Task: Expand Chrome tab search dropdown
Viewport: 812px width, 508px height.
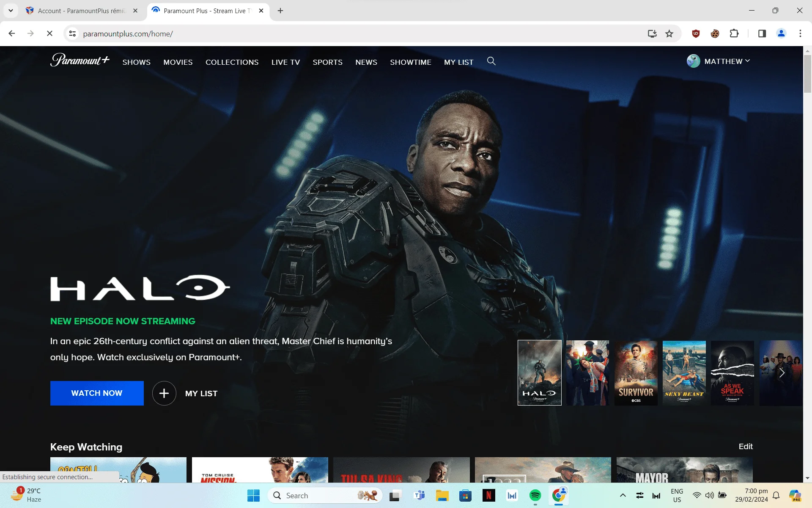Action: click(11, 11)
